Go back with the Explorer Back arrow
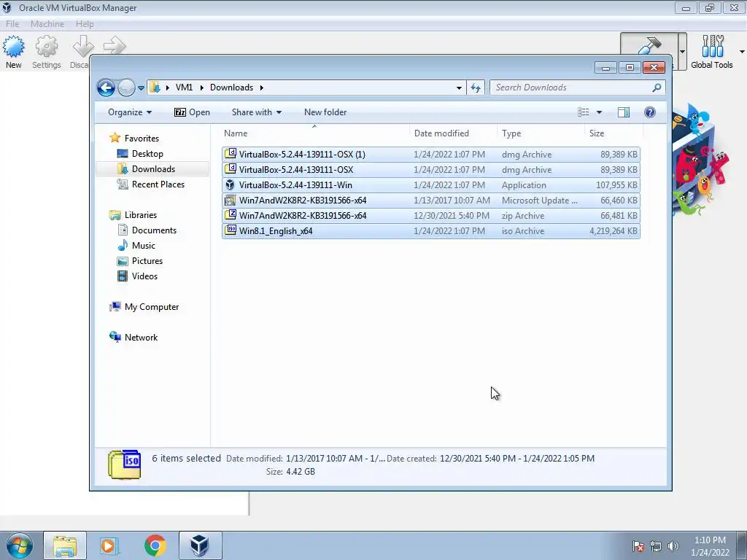 point(106,87)
